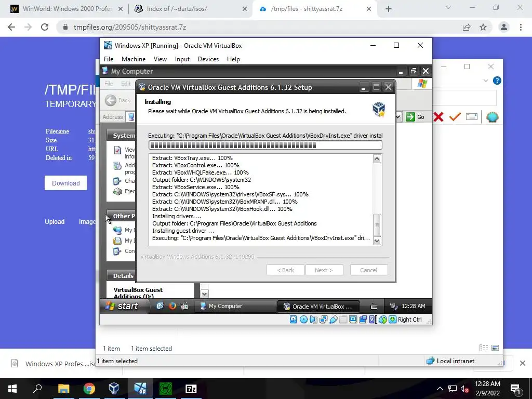Click the red X icon in background file window
This screenshot has height=399, width=532.
coord(438,117)
